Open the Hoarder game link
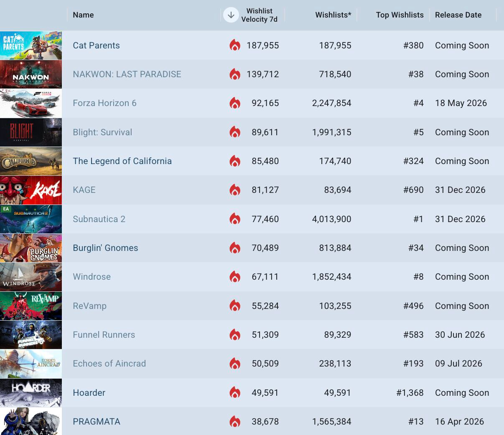This screenshot has width=504, height=435. pos(89,393)
